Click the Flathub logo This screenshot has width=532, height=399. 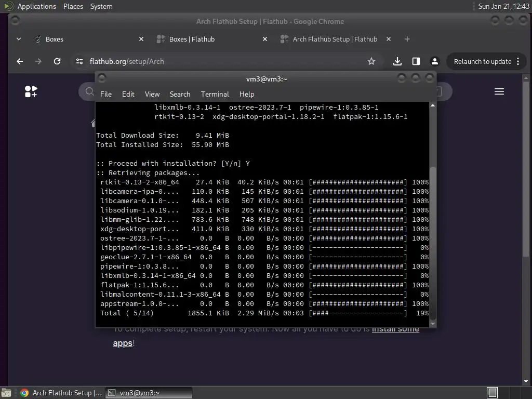coord(31,91)
